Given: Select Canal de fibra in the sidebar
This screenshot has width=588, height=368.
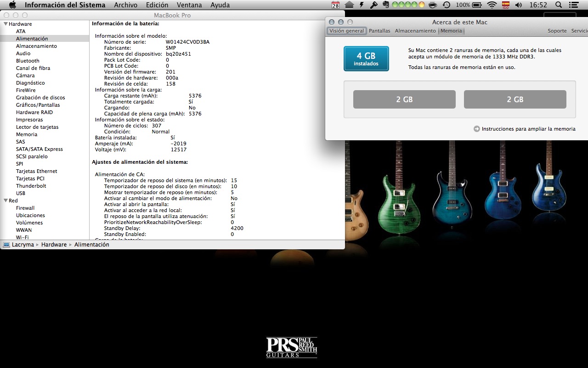Looking at the screenshot, I should (33, 68).
